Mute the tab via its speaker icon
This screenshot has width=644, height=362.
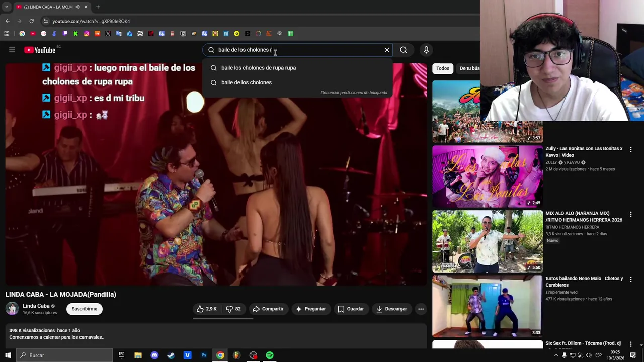[77, 7]
